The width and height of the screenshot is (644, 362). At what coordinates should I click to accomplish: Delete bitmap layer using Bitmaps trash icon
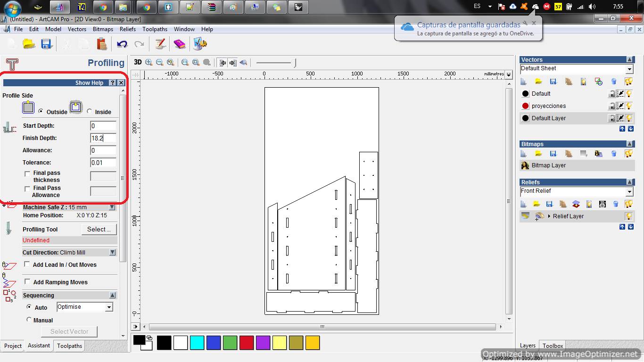point(614,154)
